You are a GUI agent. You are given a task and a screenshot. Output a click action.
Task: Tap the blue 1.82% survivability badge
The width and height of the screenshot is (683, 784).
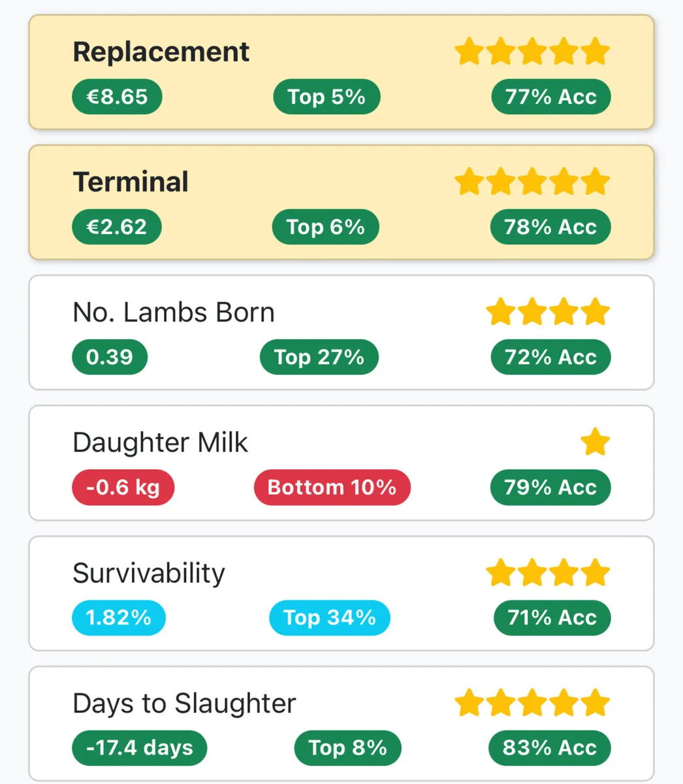point(118,617)
